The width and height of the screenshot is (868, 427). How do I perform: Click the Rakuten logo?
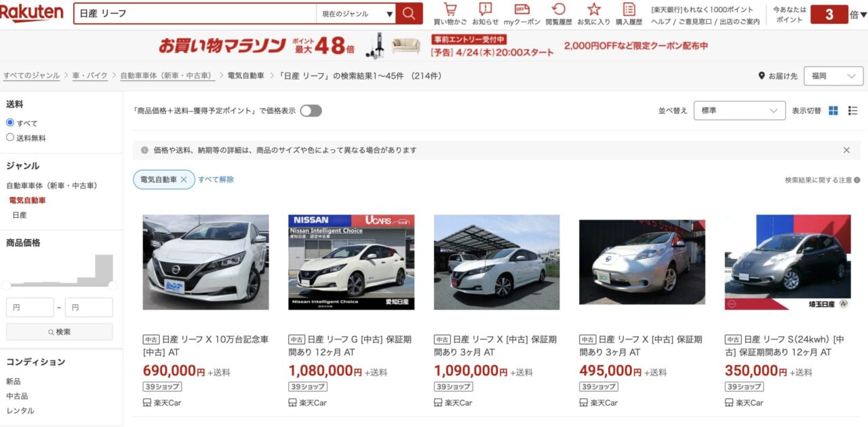[x=32, y=13]
